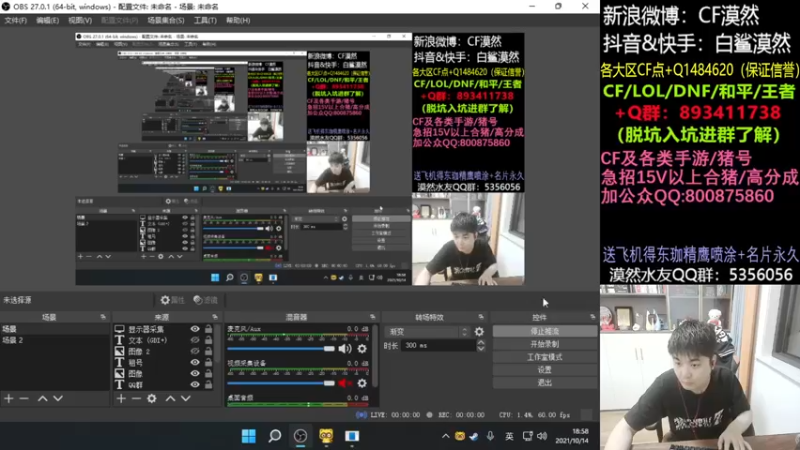800x450 pixels.
Task: Open 滤镜 filters button above docks
Action: [206, 300]
